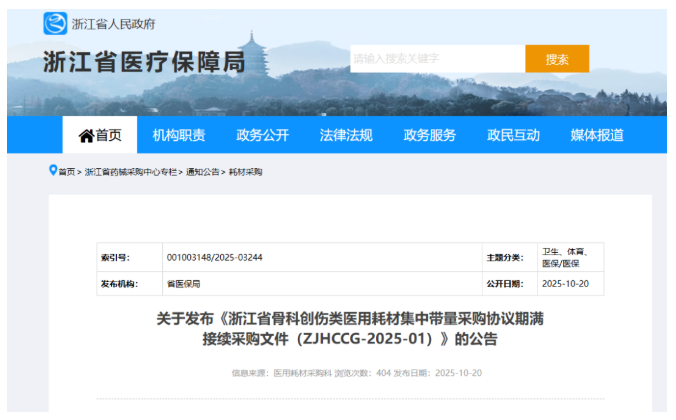
Task: Click the 耗材采购 breadcrumb link
Action: coord(246,172)
